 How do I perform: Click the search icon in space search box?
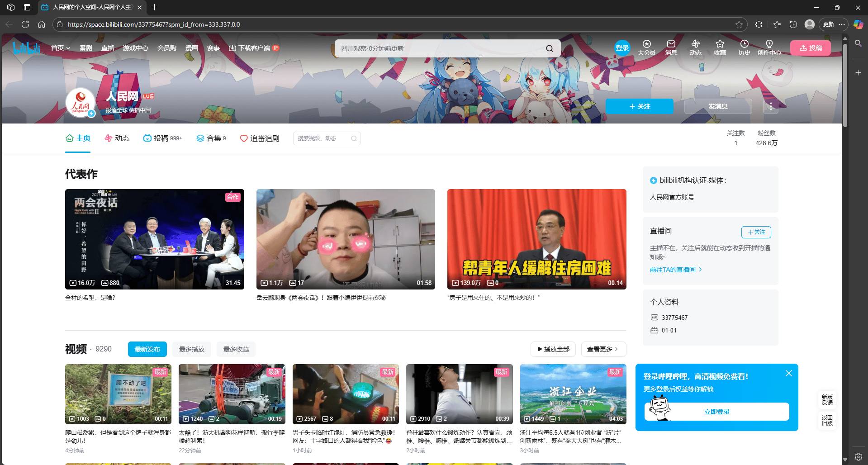coord(354,138)
